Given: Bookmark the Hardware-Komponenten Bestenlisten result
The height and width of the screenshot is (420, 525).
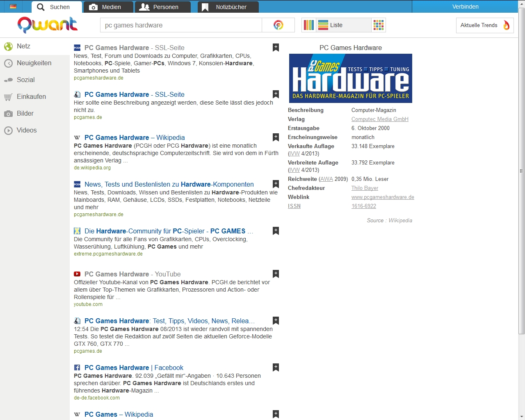Looking at the screenshot, I should [x=276, y=184].
